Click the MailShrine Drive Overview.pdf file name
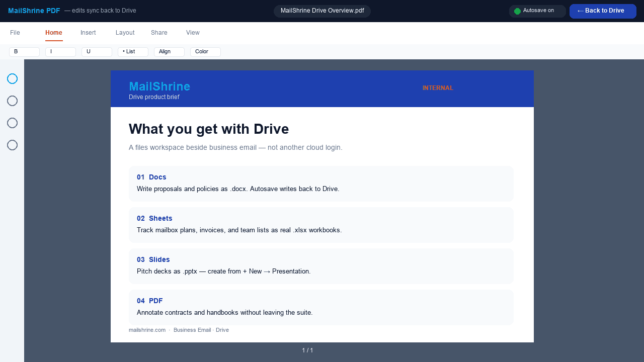This screenshot has width=644, height=362. (x=322, y=11)
